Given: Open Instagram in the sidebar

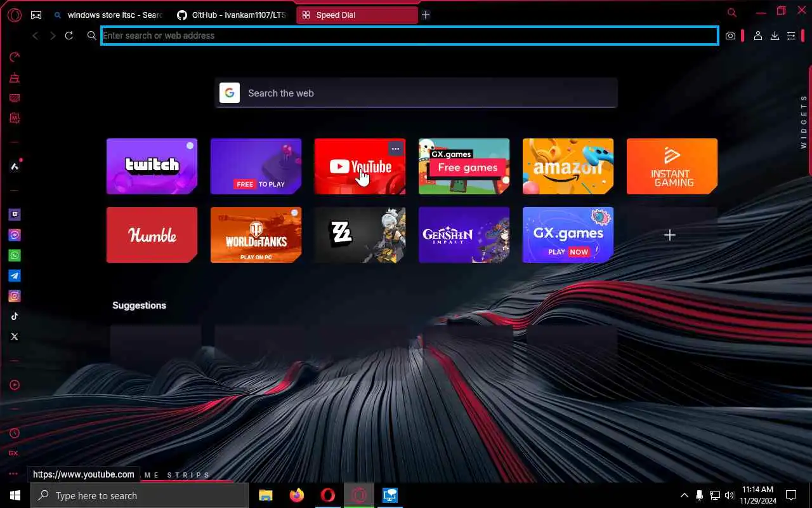Looking at the screenshot, I should coord(15,296).
